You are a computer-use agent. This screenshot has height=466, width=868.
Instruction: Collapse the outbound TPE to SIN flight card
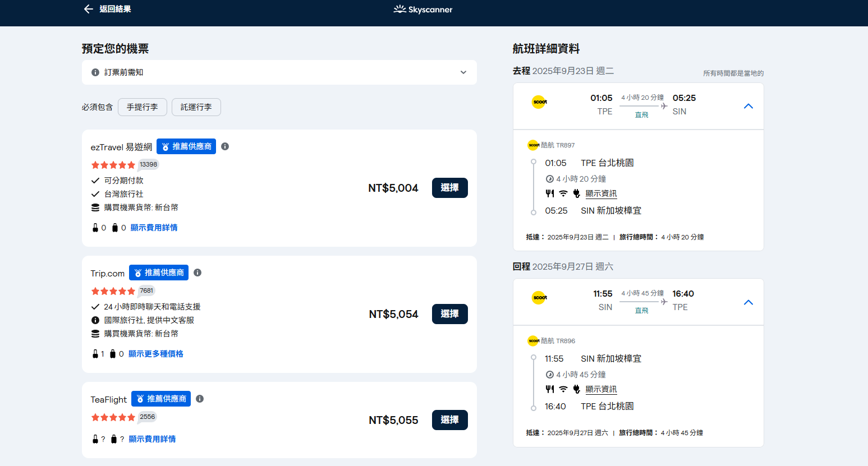(748, 106)
